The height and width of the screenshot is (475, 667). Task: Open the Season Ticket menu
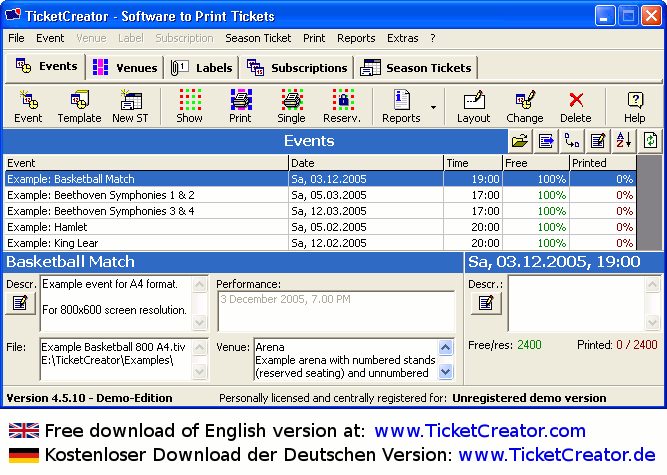pyautogui.click(x=258, y=38)
